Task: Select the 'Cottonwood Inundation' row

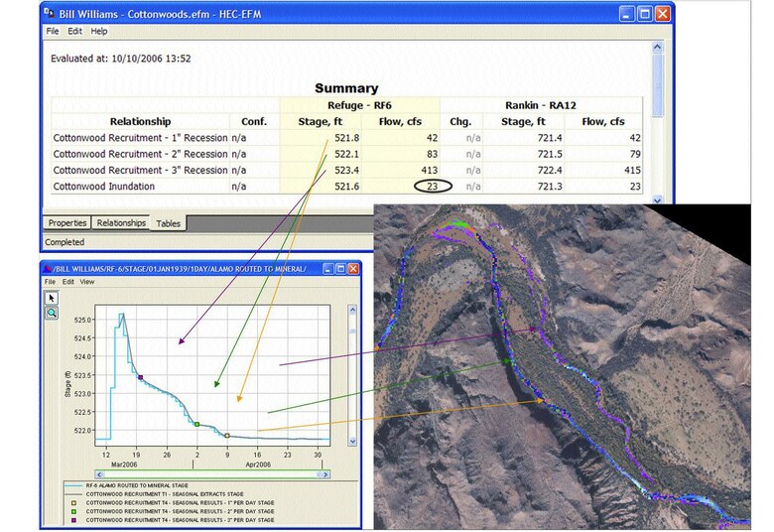Action: click(x=346, y=187)
